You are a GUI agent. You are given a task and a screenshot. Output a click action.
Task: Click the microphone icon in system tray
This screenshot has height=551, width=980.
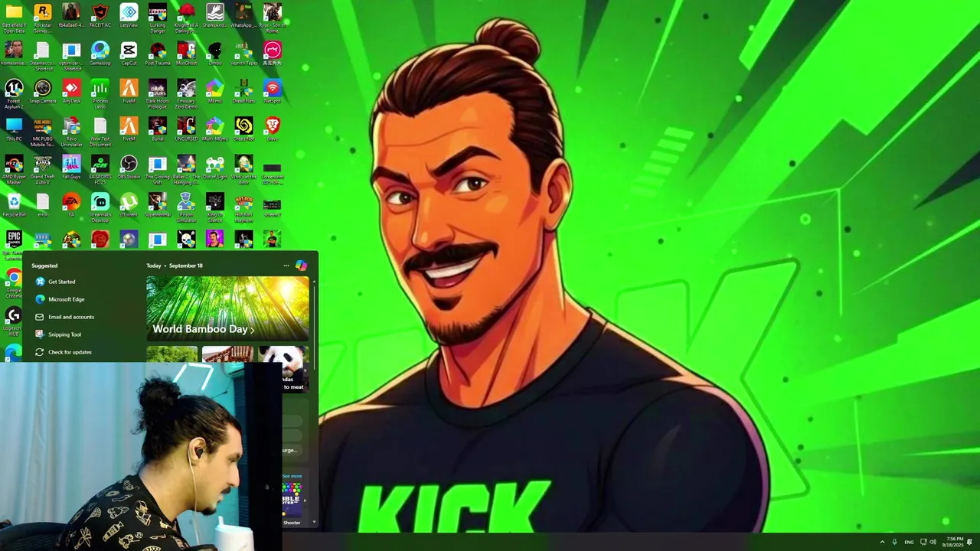coord(894,542)
